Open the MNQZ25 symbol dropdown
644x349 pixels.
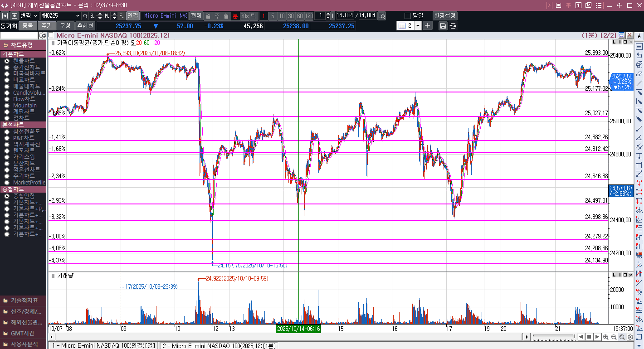(78, 16)
